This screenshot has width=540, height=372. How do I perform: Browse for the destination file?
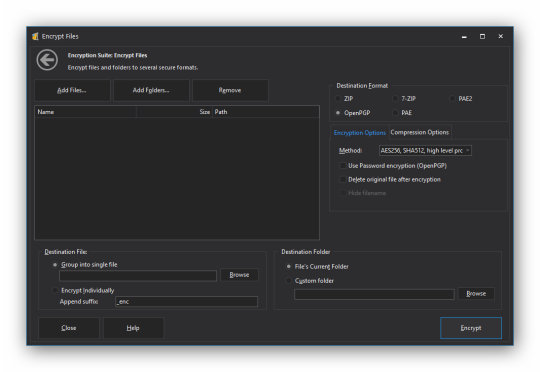239,275
